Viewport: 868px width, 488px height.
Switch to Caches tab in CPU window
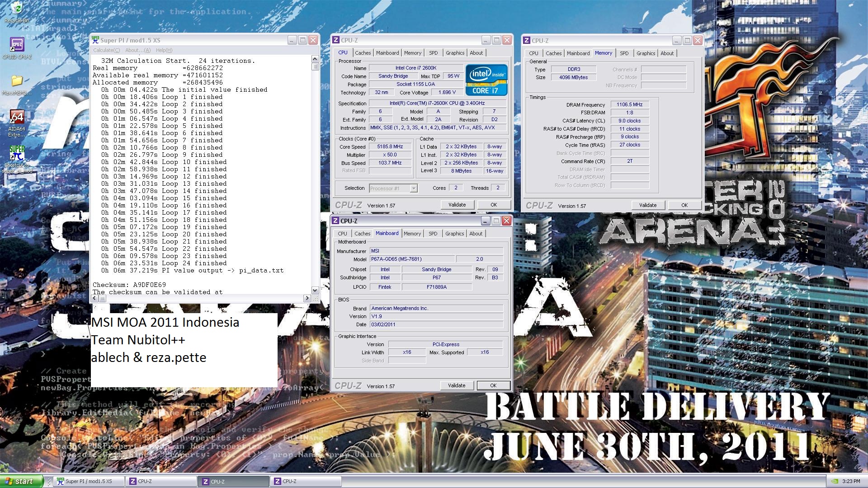click(x=363, y=53)
